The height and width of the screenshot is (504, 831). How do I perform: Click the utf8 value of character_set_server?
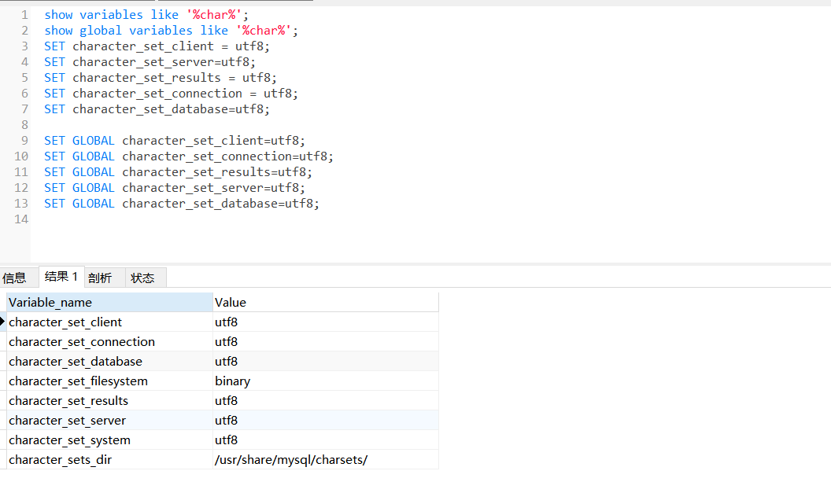coord(226,420)
